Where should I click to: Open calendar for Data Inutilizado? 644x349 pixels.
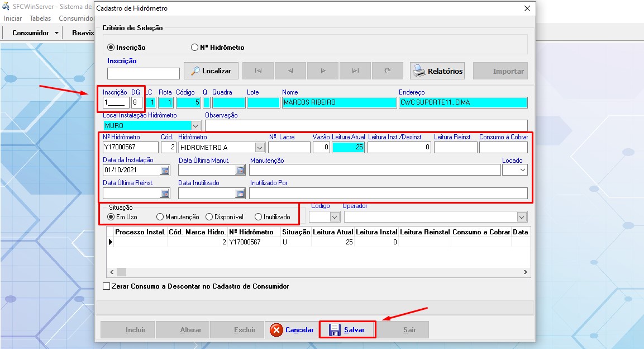(x=240, y=194)
